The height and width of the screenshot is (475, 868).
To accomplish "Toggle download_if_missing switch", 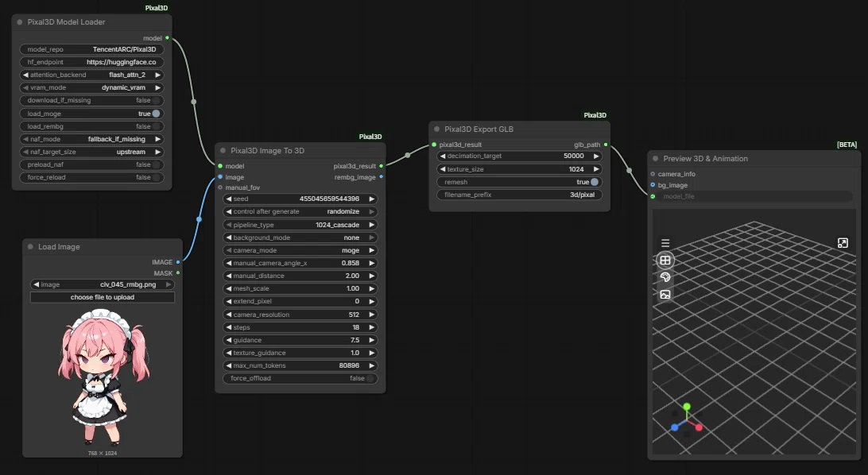I will click(x=156, y=101).
